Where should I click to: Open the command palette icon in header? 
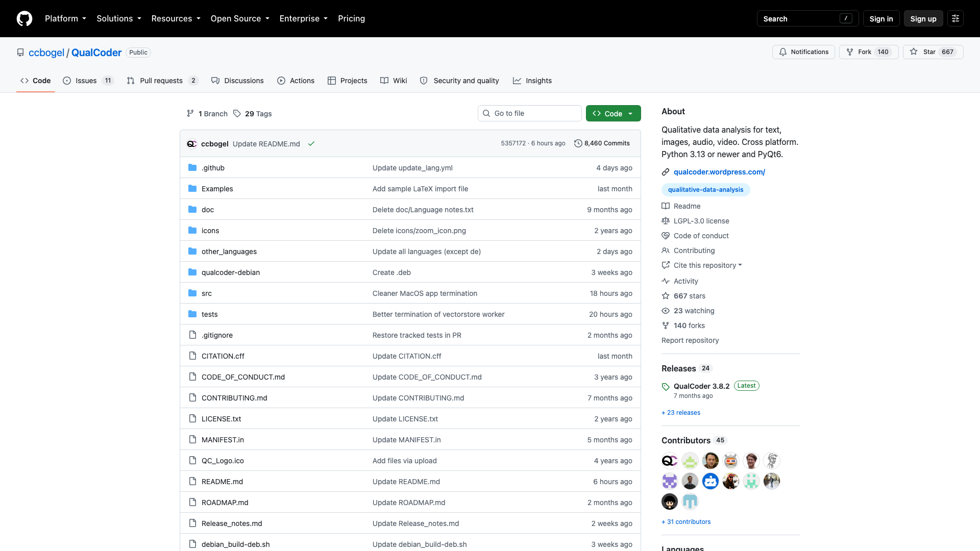(955, 18)
